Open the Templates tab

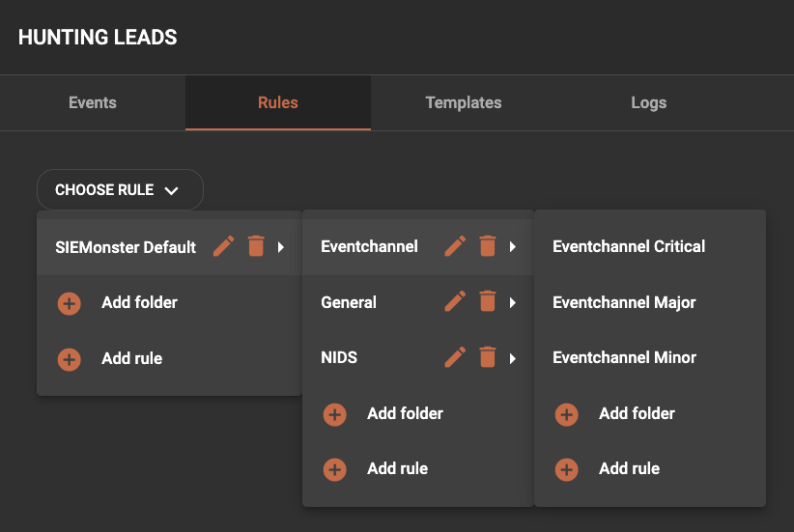pos(464,102)
